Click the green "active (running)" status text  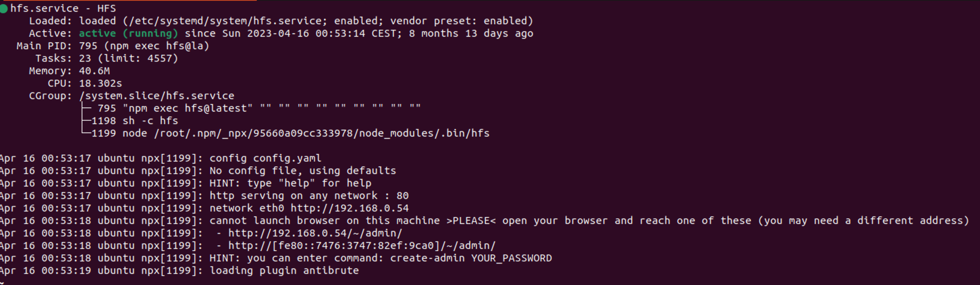click(x=128, y=34)
